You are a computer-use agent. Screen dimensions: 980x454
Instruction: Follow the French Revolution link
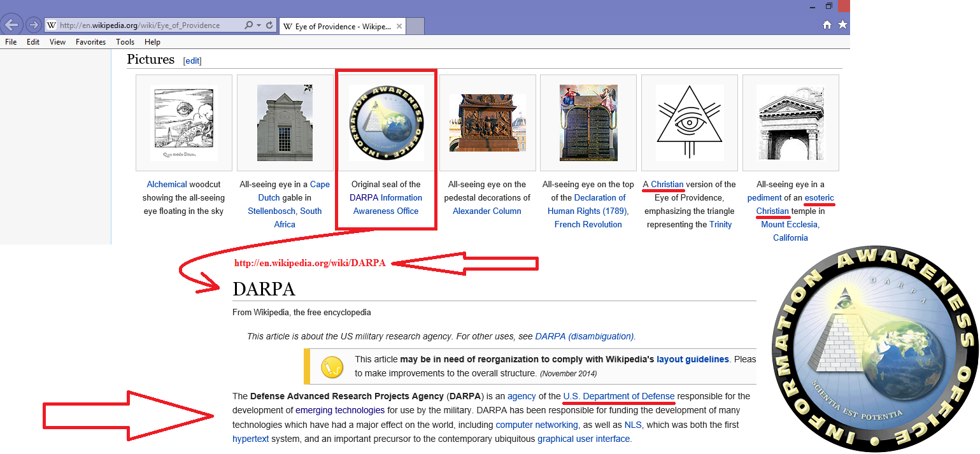point(588,225)
